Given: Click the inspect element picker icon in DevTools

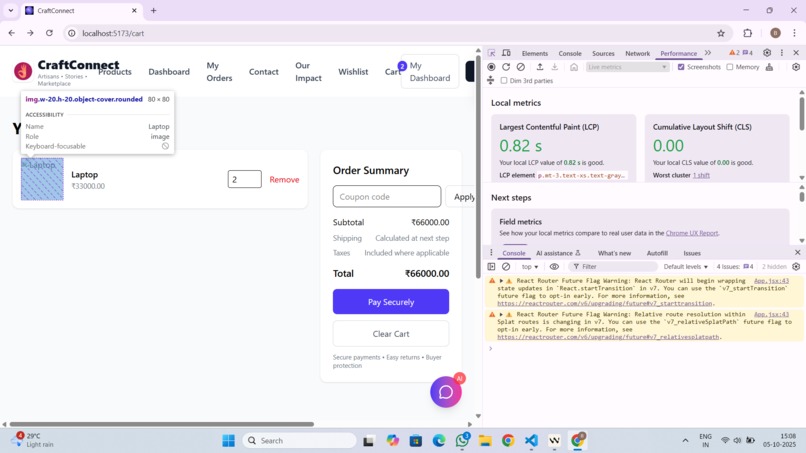Looking at the screenshot, I should (x=491, y=53).
